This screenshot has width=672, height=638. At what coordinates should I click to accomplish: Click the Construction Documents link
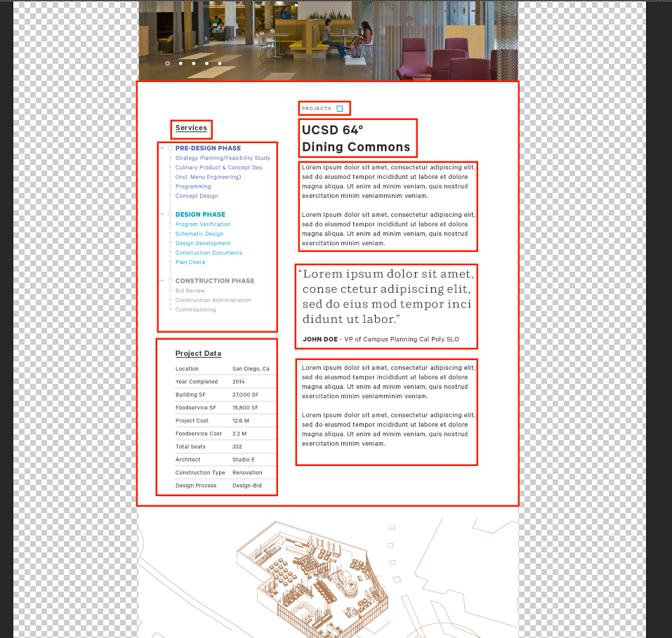[209, 253]
